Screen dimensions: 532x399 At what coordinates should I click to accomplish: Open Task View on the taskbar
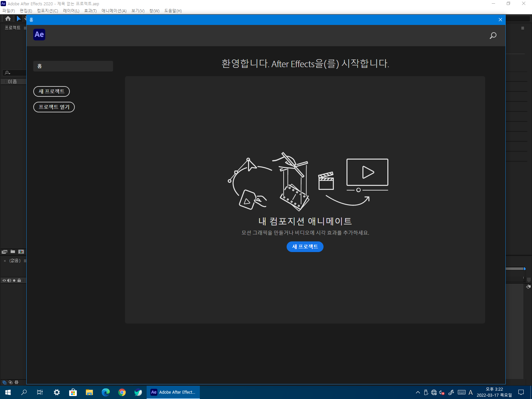click(x=40, y=392)
